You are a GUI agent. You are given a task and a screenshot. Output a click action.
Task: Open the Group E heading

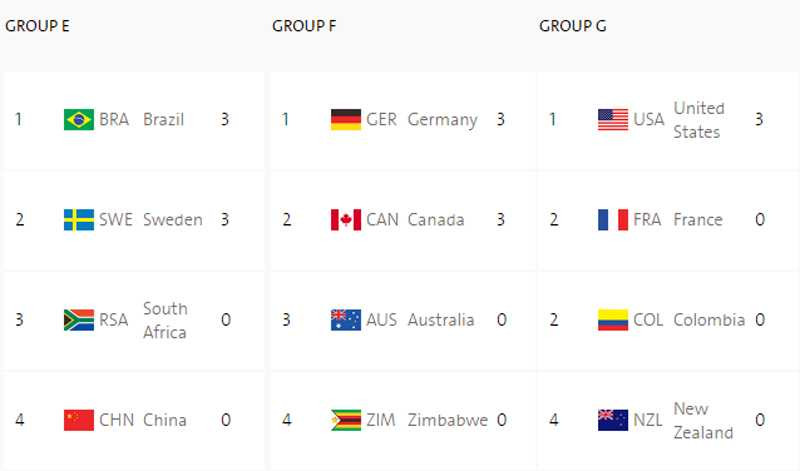click(37, 26)
